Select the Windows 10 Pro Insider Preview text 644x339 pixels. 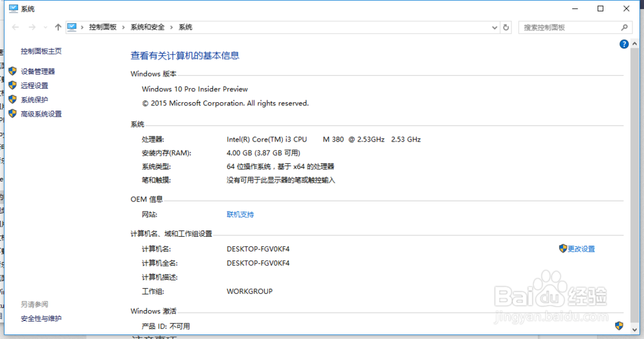click(194, 89)
